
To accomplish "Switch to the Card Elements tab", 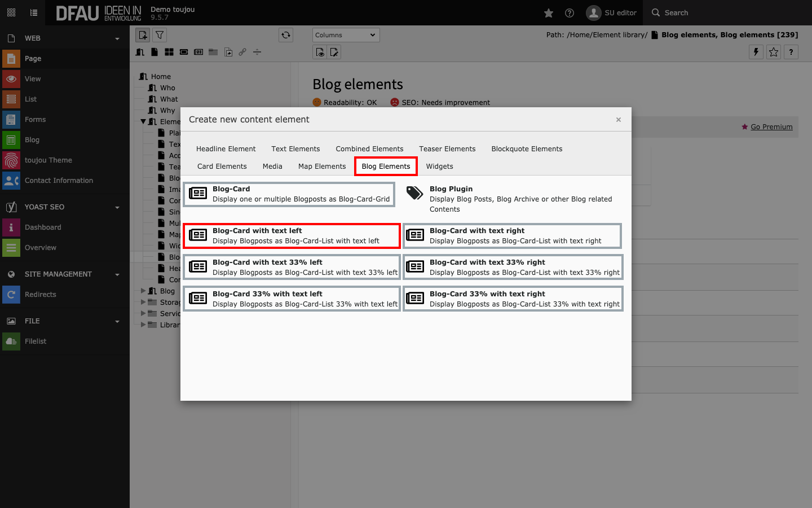I will point(222,167).
